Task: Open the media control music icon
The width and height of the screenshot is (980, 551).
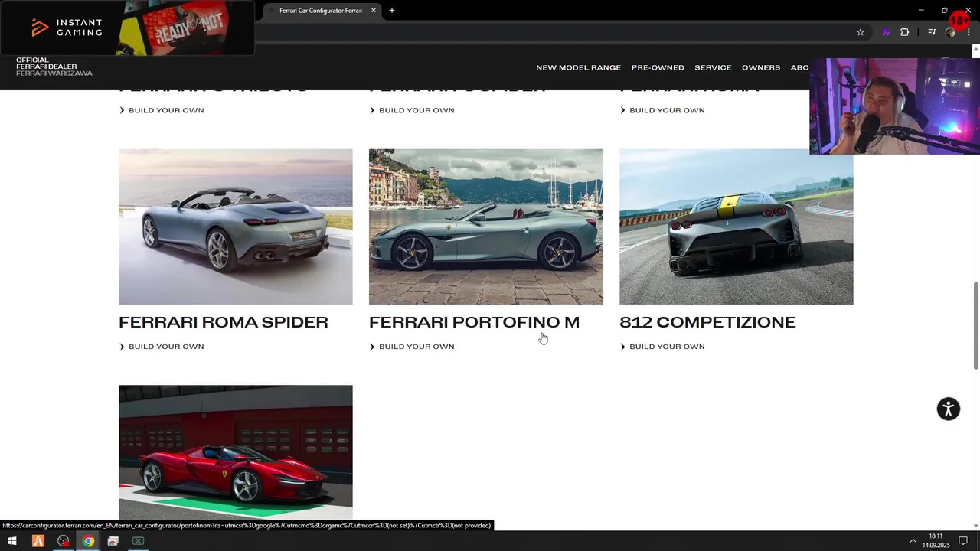Action: click(932, 32)
